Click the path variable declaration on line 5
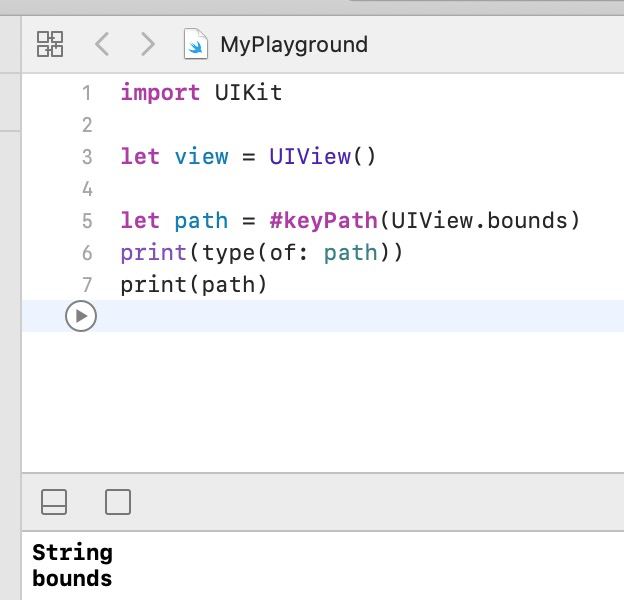 (x=201, y=220)
